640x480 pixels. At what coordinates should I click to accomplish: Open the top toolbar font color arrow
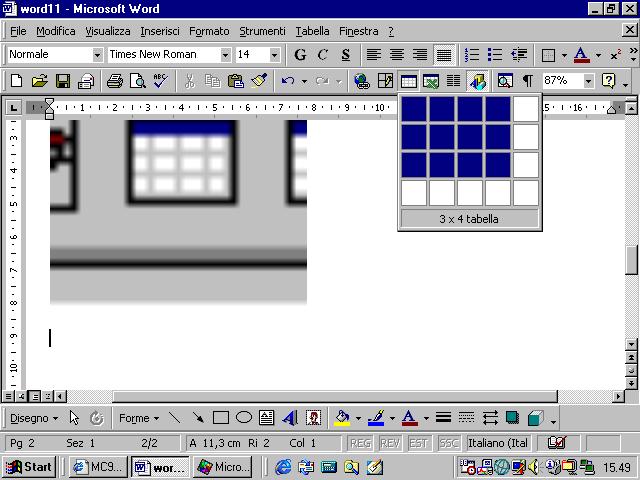(598, 55)
